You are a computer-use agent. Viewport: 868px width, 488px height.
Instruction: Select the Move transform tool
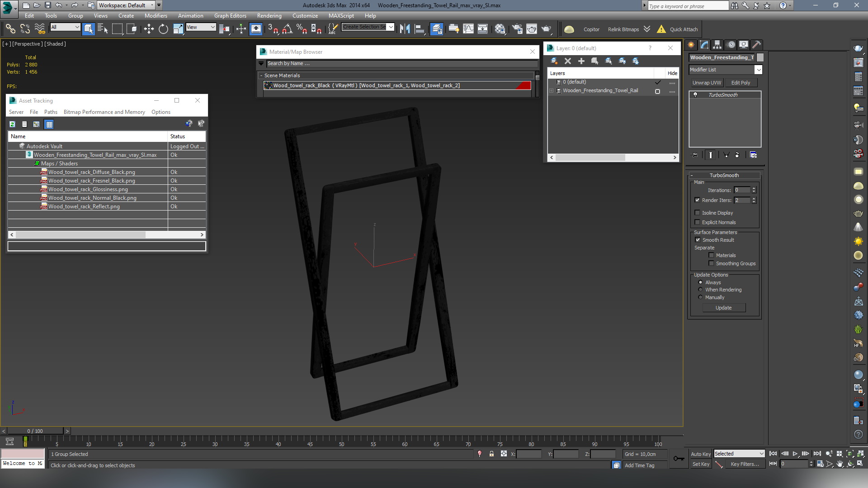(x=149, y=29)
